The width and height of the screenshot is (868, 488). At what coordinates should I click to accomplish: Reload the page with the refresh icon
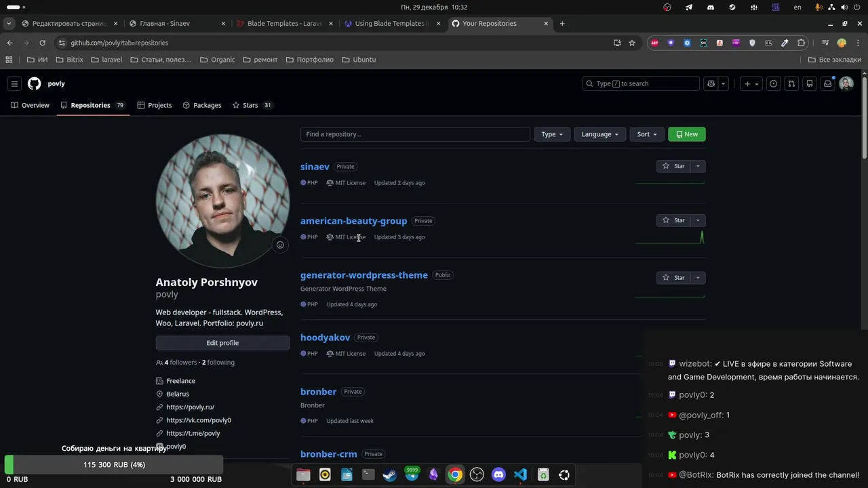(x=42, y=43)
